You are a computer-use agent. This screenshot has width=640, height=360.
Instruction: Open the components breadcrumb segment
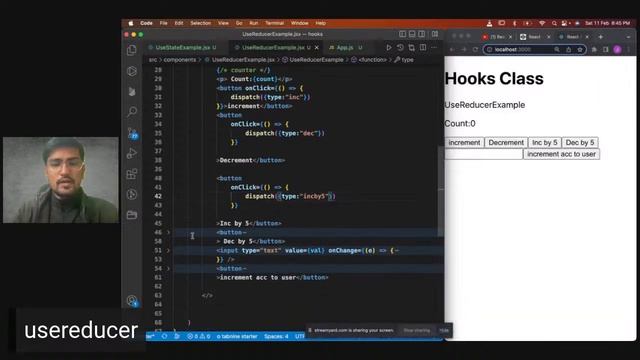coord(180,60)
